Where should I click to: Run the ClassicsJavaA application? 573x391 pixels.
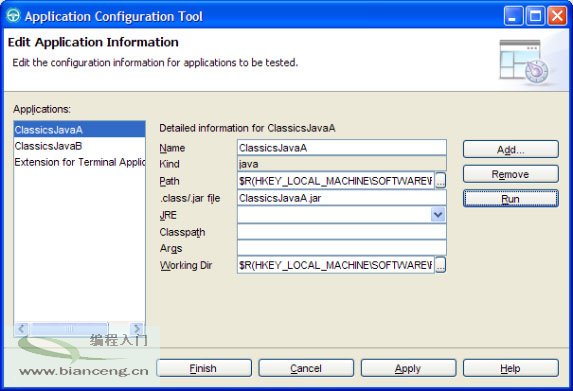point(511,199)
